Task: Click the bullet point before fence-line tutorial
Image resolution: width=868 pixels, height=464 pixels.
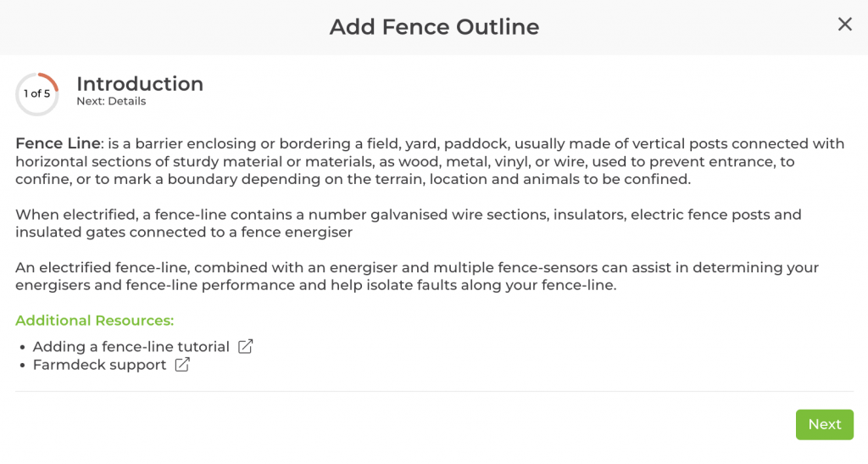Action: [x=22, y=348]
